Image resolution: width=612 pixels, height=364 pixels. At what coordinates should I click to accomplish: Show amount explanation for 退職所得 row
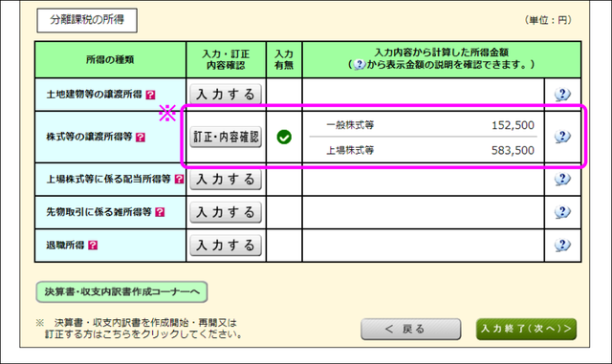point(562,246)
